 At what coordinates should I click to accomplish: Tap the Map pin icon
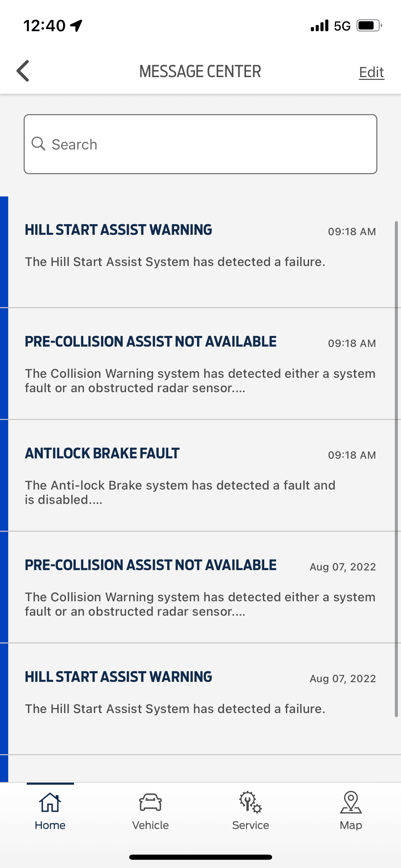[x=351, y=802]
